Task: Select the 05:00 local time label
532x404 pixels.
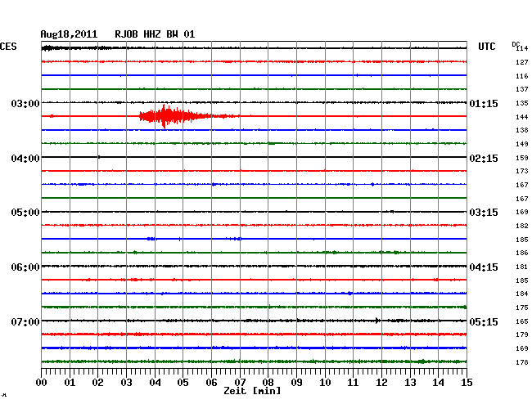Action: [25, 213]
